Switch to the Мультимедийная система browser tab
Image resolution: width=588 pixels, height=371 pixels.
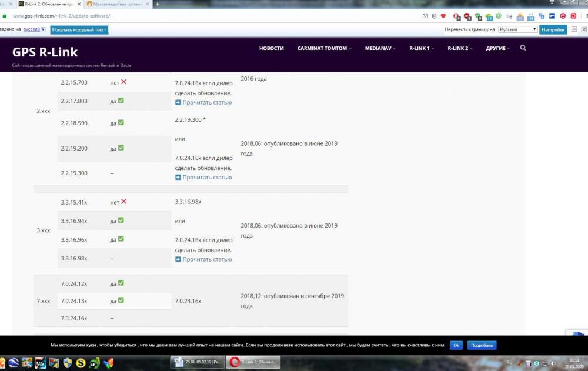pyautogui.click(x=118, y=4)
